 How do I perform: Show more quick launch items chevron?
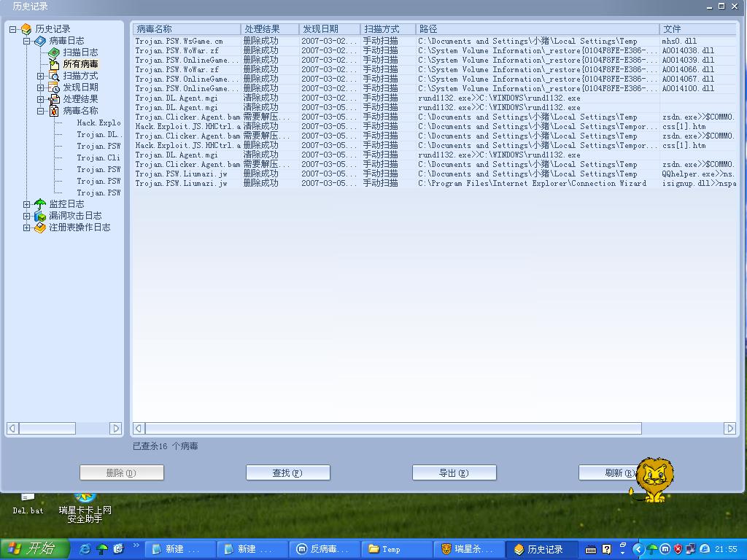tap(136, 545)
